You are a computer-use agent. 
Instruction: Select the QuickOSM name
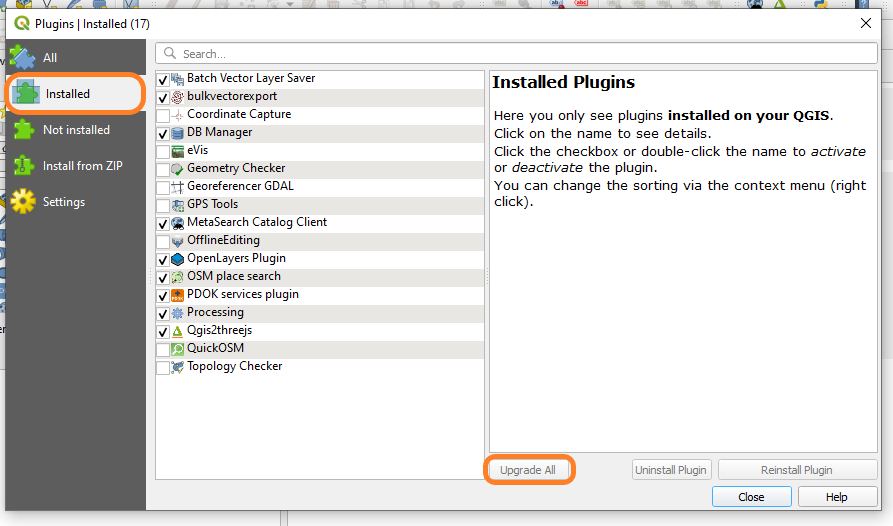pyautogui.click(x=215, y=348)
